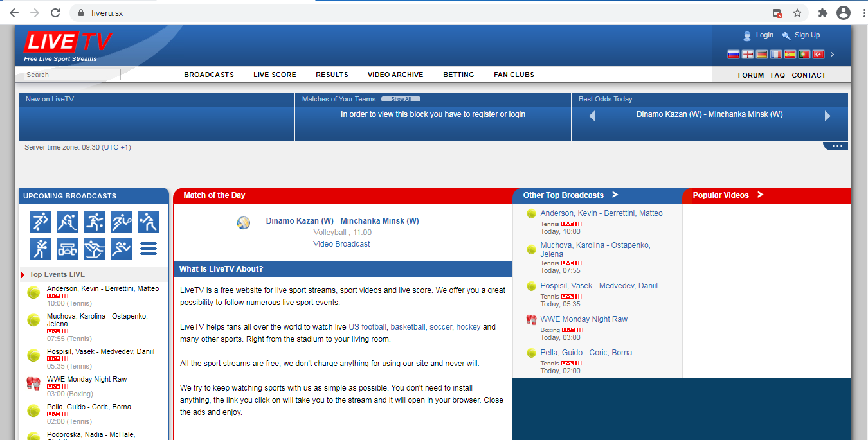868x440 pixels.
Task: Click the browser back arrow
Action: pos(14,13)
